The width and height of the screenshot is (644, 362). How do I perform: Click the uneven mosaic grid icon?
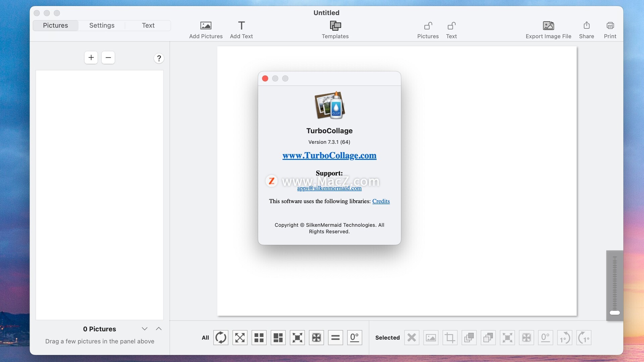pyautogui.click(x=278, y=338)
